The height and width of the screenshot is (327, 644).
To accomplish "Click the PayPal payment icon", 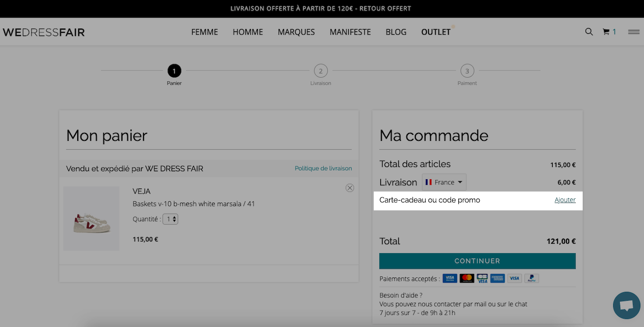I will pyautogui.click(x=531, y=278).
